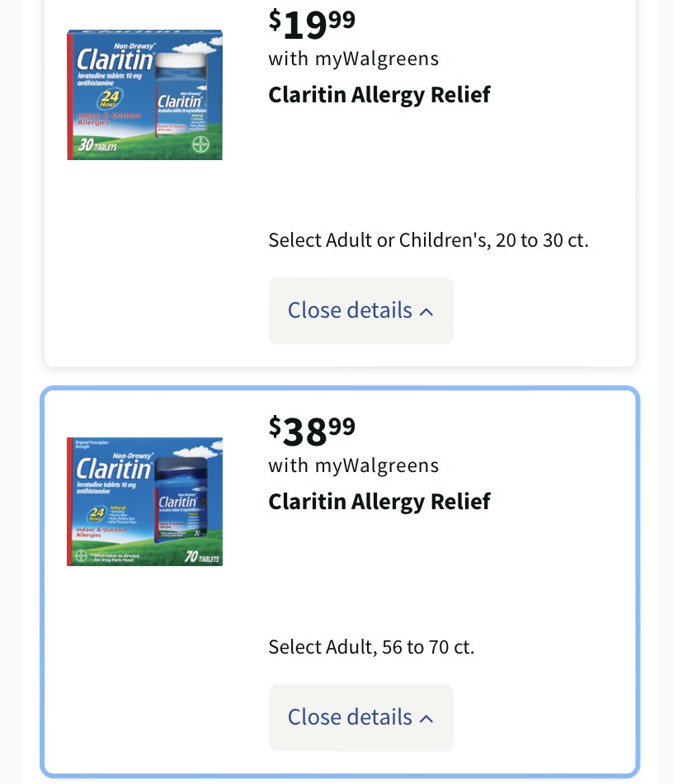Open the Claritin 70 tablets product image
The height and width of the screenshot is (784, 683).
(145, 502)
